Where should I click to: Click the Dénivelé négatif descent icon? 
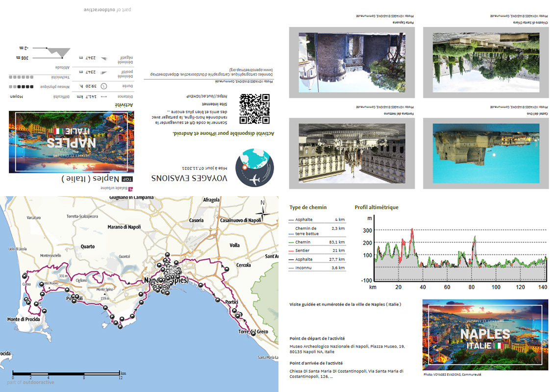click(104, 58)
